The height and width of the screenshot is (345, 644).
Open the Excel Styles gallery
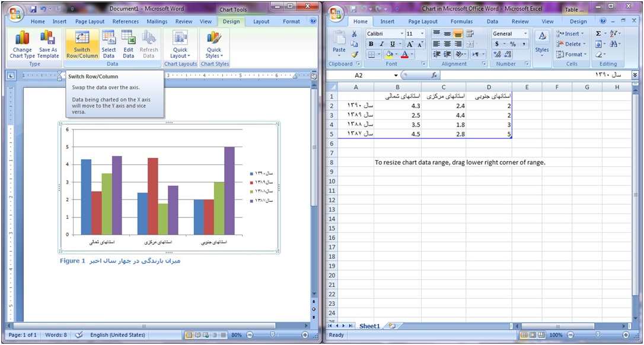[x=542, y=44]
